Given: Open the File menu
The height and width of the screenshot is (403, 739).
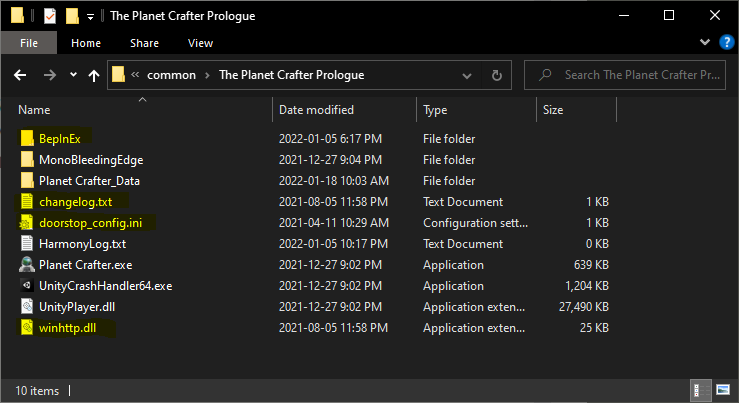Looking at the screenshot, I should [29, 43].
